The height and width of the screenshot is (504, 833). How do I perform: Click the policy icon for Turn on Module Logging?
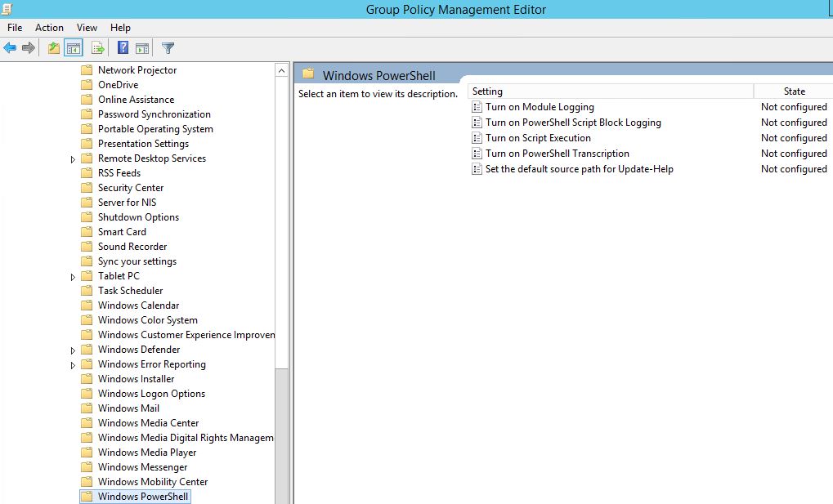pyautogui.click(x=477, y=107)
